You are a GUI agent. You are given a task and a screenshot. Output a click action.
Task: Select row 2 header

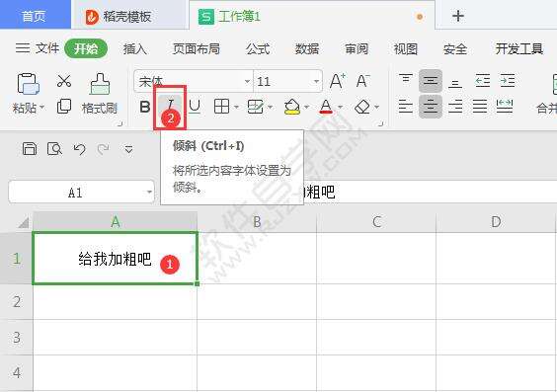pyautogui.click(x=17, y=302)
